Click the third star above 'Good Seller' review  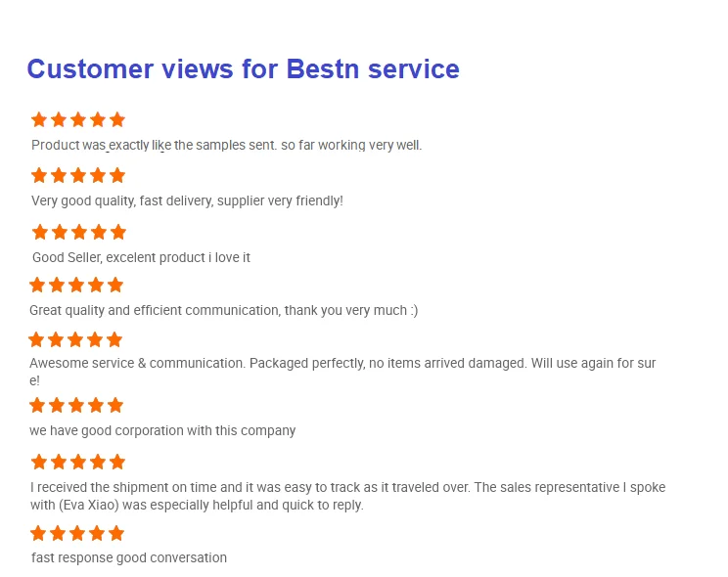coord(79,232)
